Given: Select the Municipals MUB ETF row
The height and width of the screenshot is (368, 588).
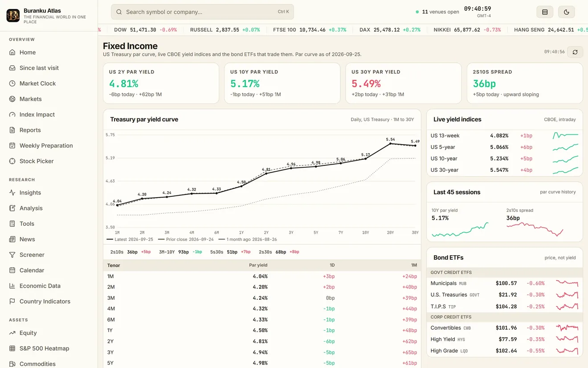Looking at the screenshot, I should 505,283.
